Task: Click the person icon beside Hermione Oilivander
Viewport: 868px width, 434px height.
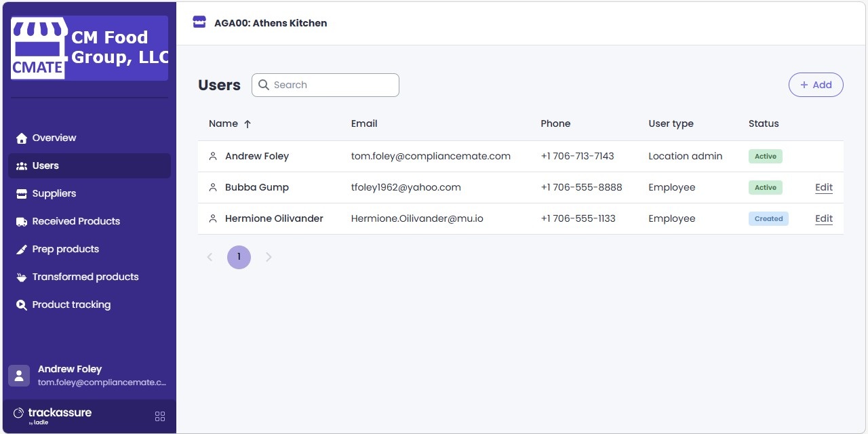Action: 213,219
